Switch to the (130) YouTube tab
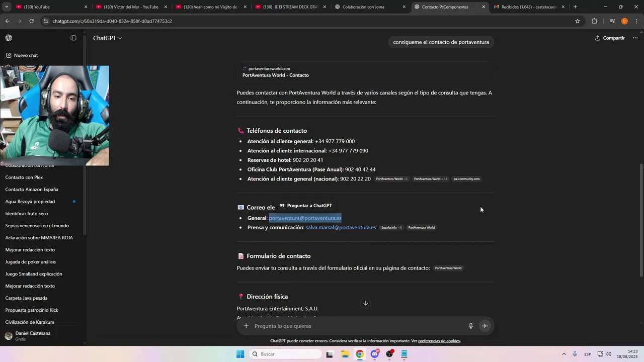The width and height of the screenshot is (644, 362). pyautogui.click(x=52, y=7)
